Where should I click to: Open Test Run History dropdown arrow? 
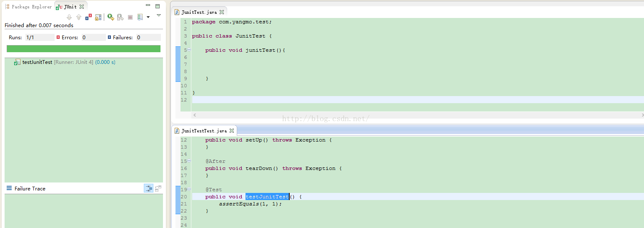[x=148, y=17]
